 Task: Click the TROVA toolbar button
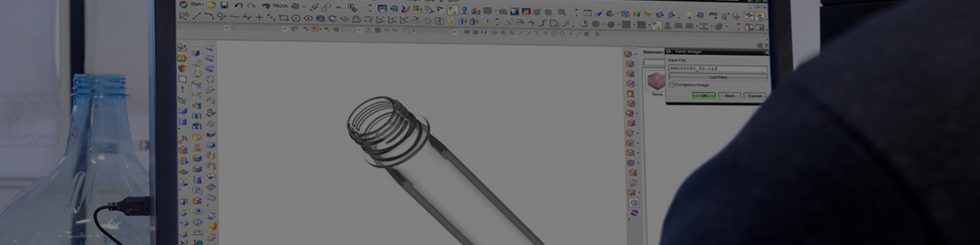pyautogui.click(x=275, y=6)
